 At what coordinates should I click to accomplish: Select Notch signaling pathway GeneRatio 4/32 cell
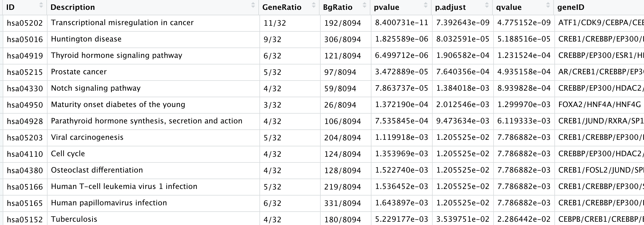(x=290, y=88)
